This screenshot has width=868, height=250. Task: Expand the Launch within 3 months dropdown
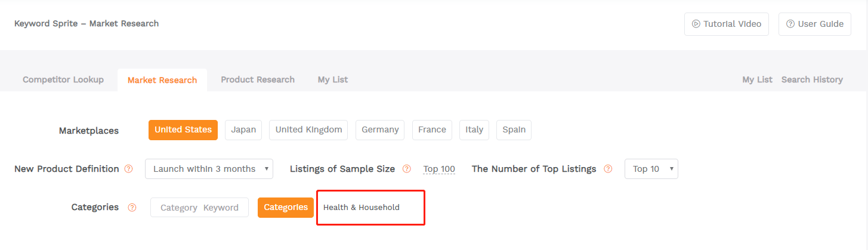coord(209,169)
